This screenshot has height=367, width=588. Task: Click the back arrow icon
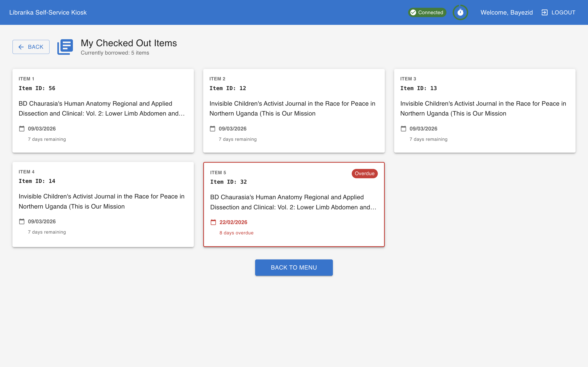(21, 47)
